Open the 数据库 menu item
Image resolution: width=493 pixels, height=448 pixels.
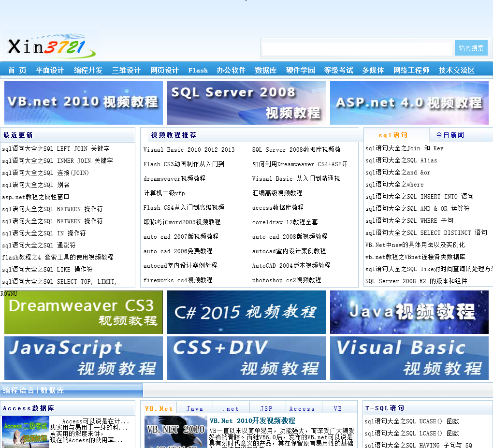point(266,70)
